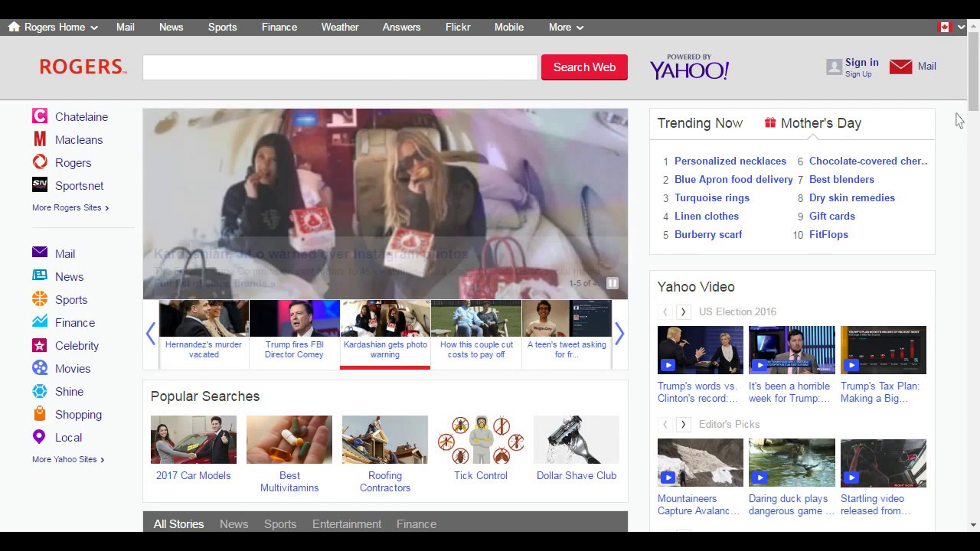Click the Movies film reel icon
Screen dimensions: 980x551
pyautogui.click(x=40, y=368)
